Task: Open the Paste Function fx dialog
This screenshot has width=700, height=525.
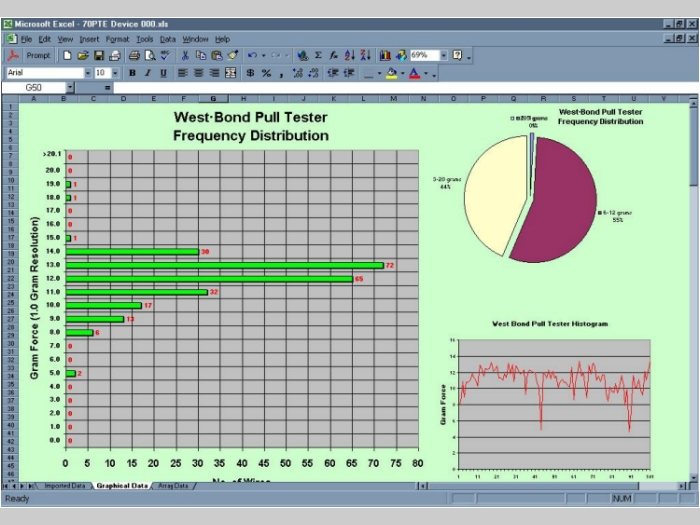Action: tap(333, 55)
